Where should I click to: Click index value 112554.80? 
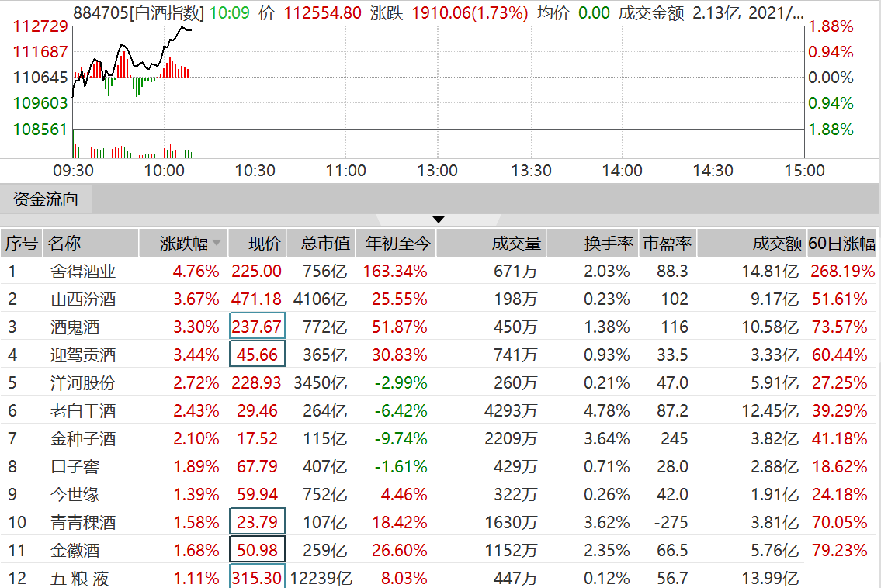322,12
